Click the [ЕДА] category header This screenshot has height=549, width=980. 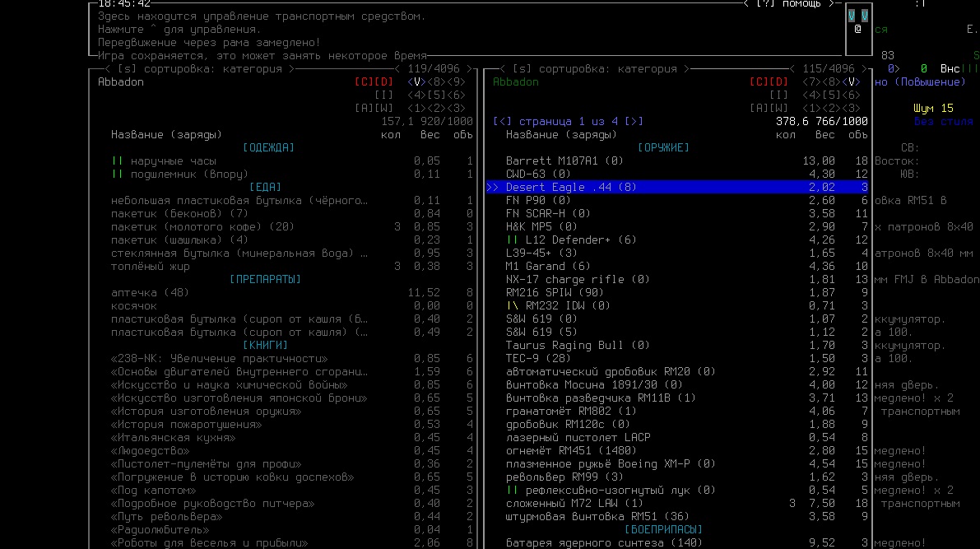[x=266, y=187]
